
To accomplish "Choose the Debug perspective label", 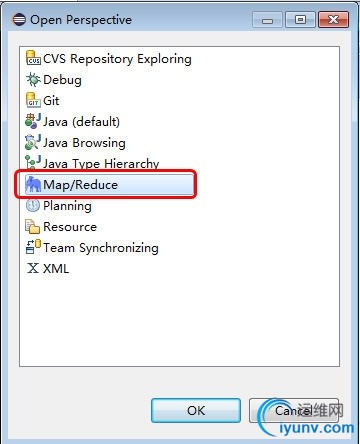I will pos(62,80).
